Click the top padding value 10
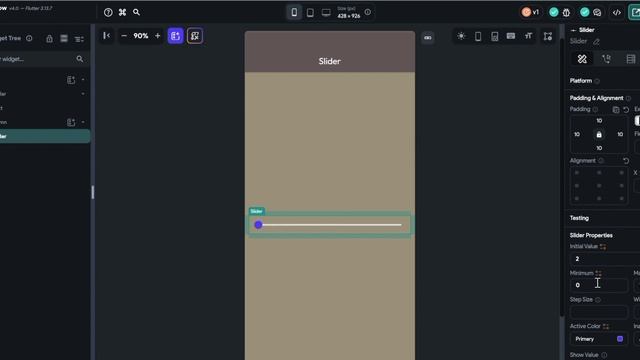Screen dimensions: 640x360 tap(599, 121)
